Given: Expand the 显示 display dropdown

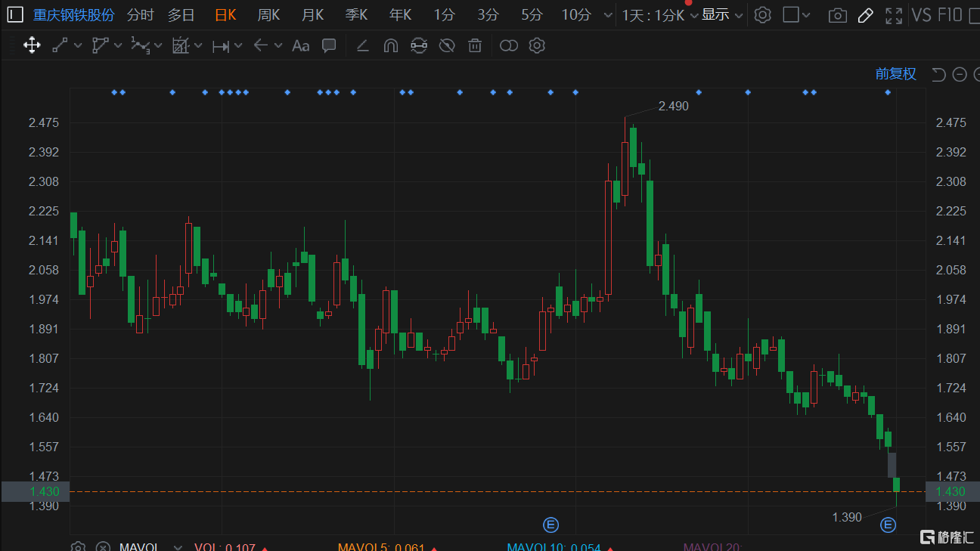Looking at the screenshot, I should (722, 15).
